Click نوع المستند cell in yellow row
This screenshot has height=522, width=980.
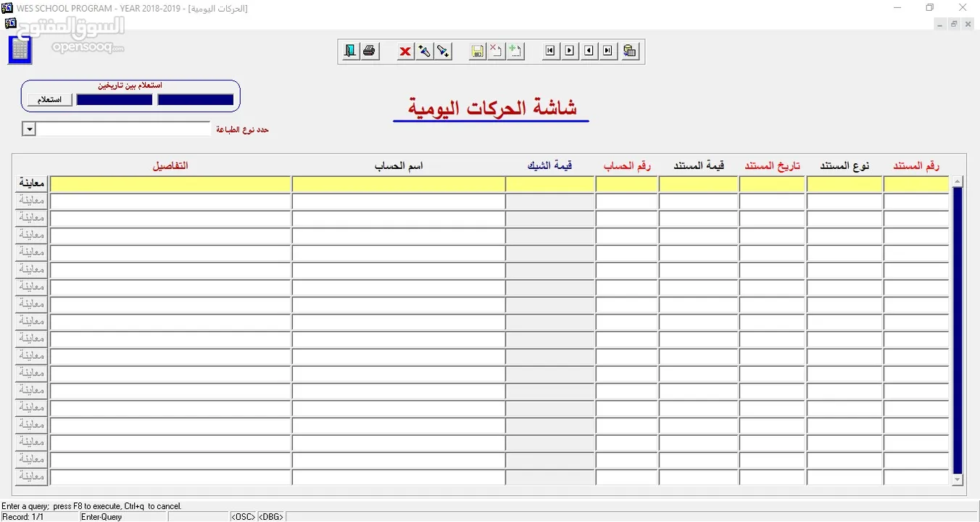point(844,184)
